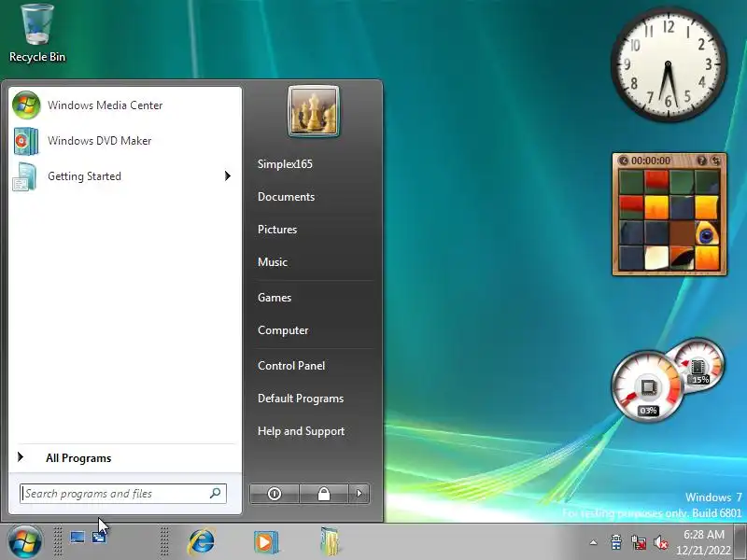The image size is (747, 560).
Task: Open Control Panel
Action: (291, 366)
